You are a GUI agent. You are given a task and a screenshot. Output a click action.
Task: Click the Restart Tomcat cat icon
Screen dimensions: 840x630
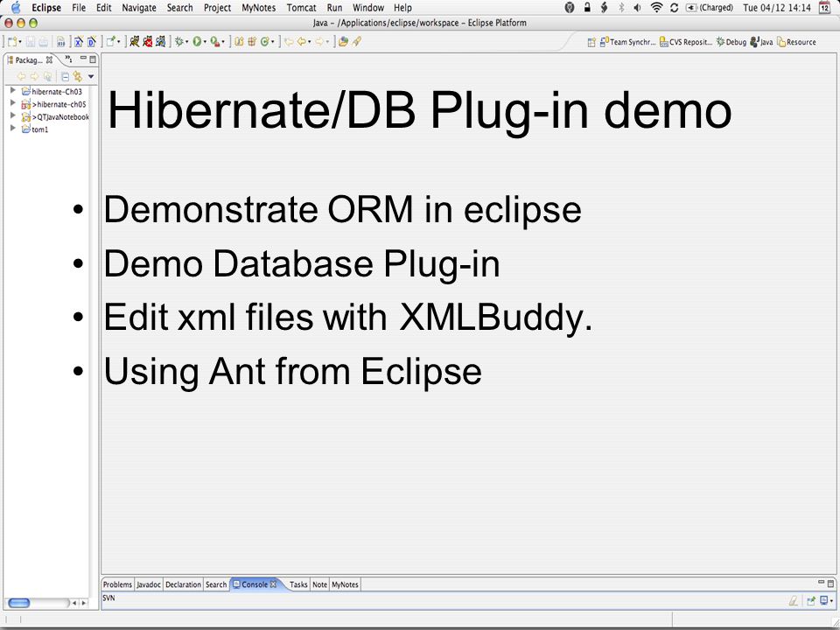(161, 41)
